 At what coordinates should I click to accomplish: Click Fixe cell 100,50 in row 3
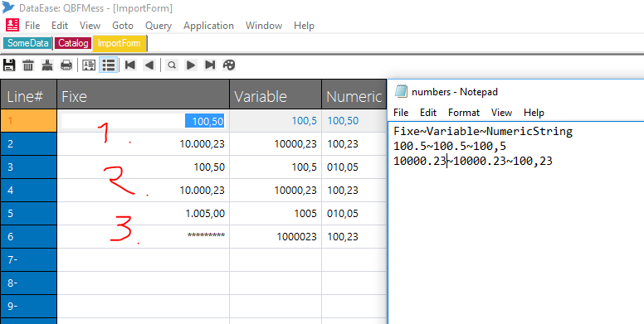(143, 167)
